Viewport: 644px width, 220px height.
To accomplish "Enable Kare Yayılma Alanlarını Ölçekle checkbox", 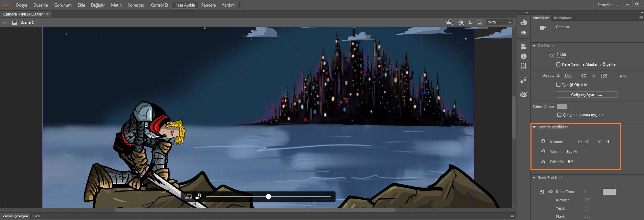I will 558,64.
